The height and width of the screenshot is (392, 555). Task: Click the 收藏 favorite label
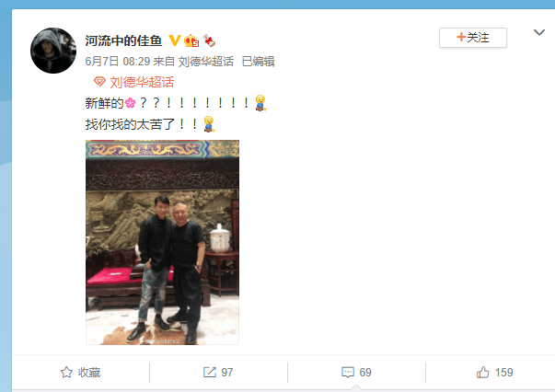[x=89, y=372]
